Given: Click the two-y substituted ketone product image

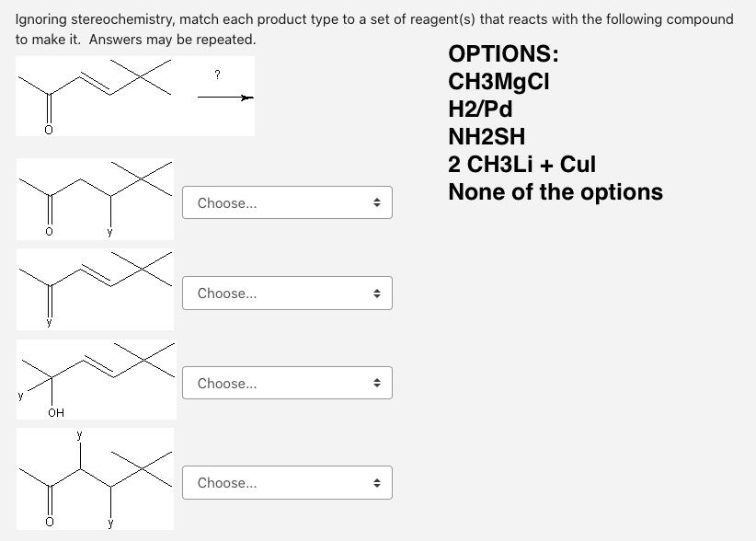Looking at the screenshot, I should 95,478.
